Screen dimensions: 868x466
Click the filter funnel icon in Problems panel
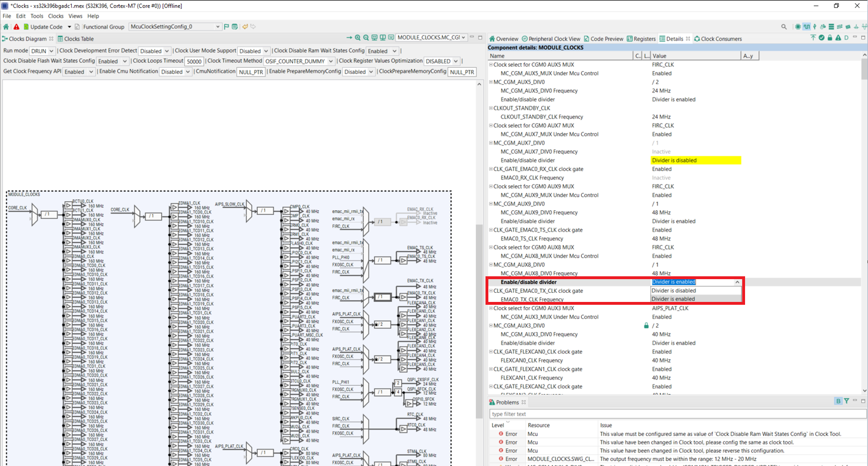click(846, 400)
